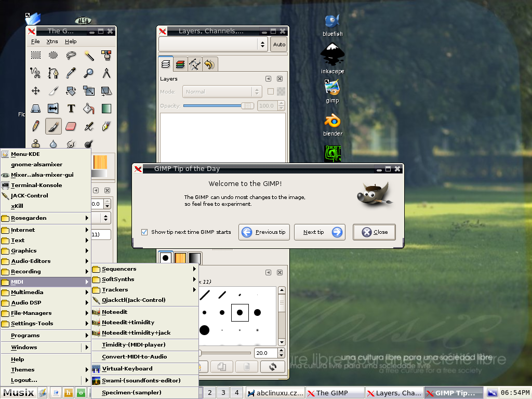The image size is (532, 399).
Task: Select the Color Picker eyedropper tool
Action: [x=71, y=73]
